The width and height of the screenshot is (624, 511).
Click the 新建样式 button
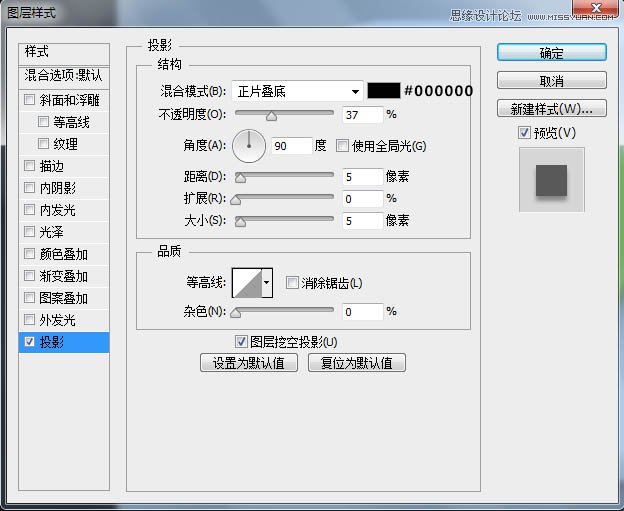pyautogui.click(x=551, y=109)
